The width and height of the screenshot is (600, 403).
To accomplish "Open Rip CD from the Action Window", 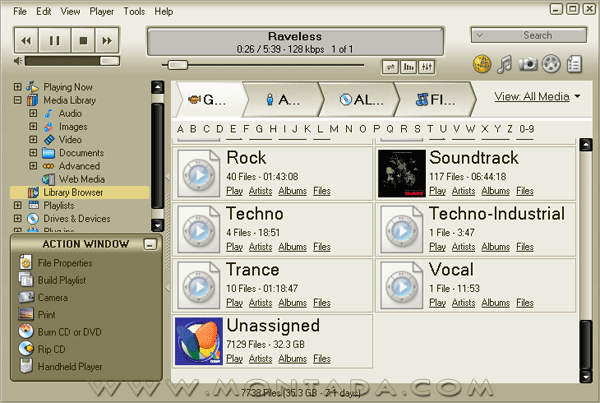I will (x=29, y=349).
